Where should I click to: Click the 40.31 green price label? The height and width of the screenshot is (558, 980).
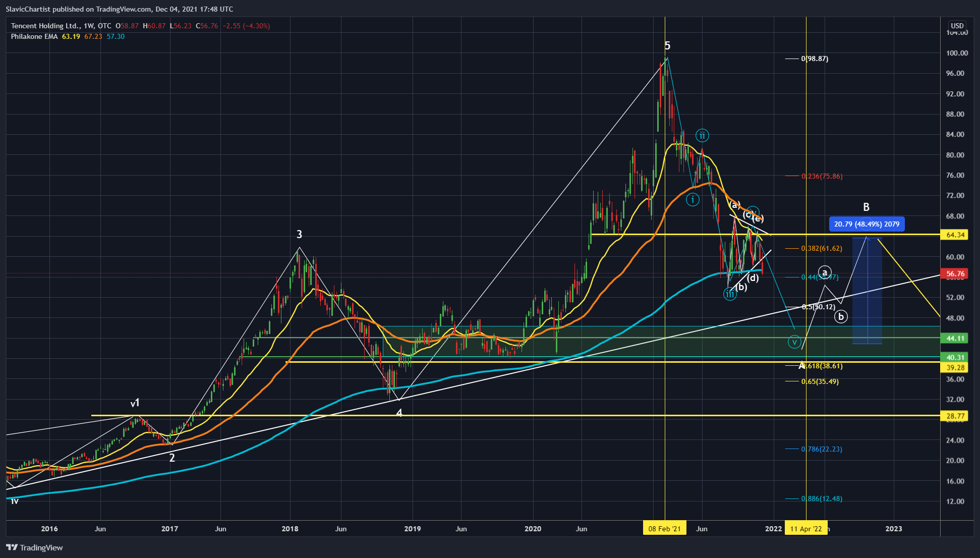coord(955,357)
